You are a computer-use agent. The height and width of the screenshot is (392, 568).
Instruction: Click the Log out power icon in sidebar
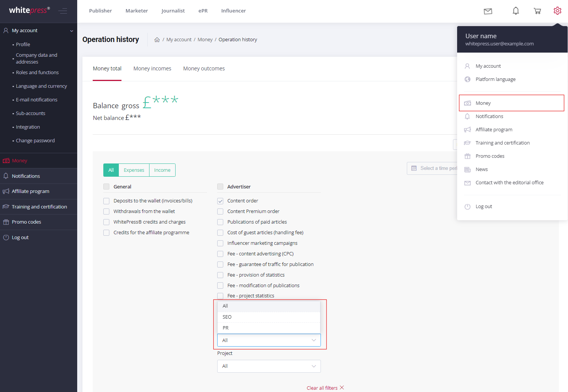click(x=6, y=238)
